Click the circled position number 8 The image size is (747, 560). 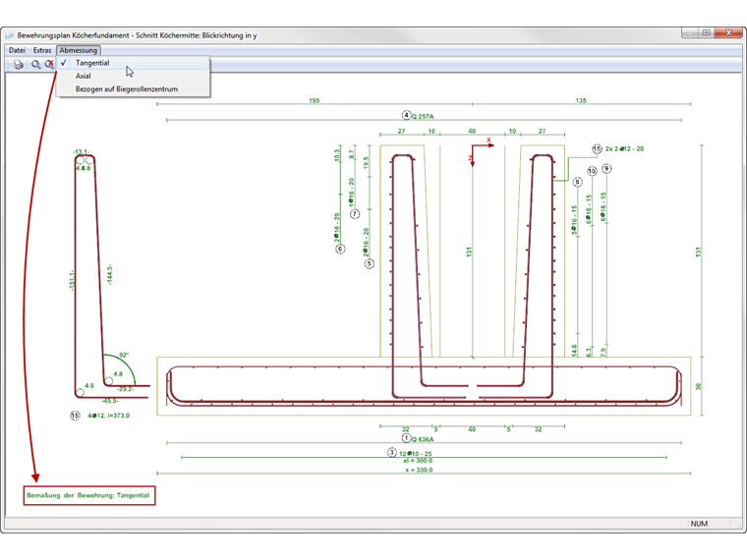tap(577, 182)
